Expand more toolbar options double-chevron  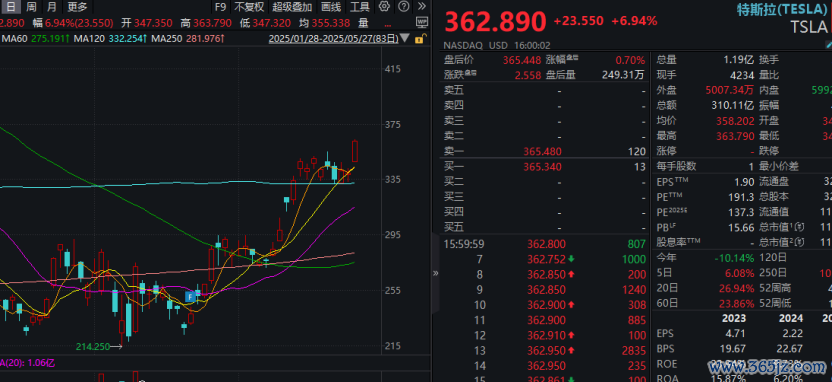tap(421, 6)
